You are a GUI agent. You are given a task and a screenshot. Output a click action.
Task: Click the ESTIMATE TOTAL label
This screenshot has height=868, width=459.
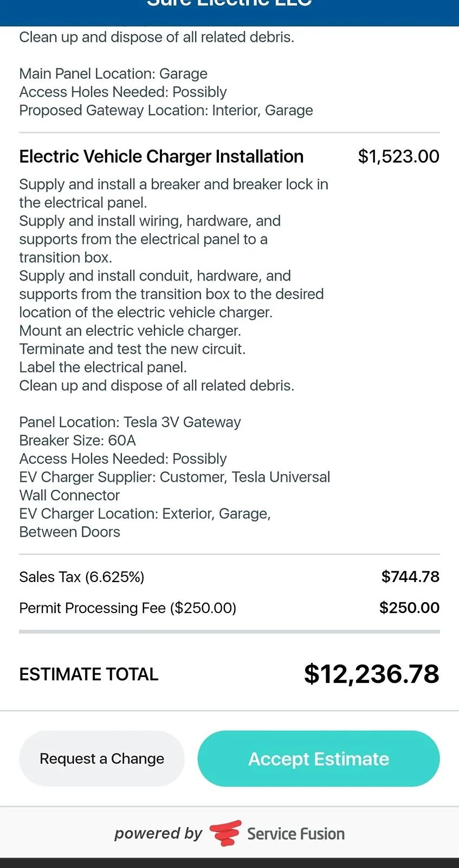point(89,674)
